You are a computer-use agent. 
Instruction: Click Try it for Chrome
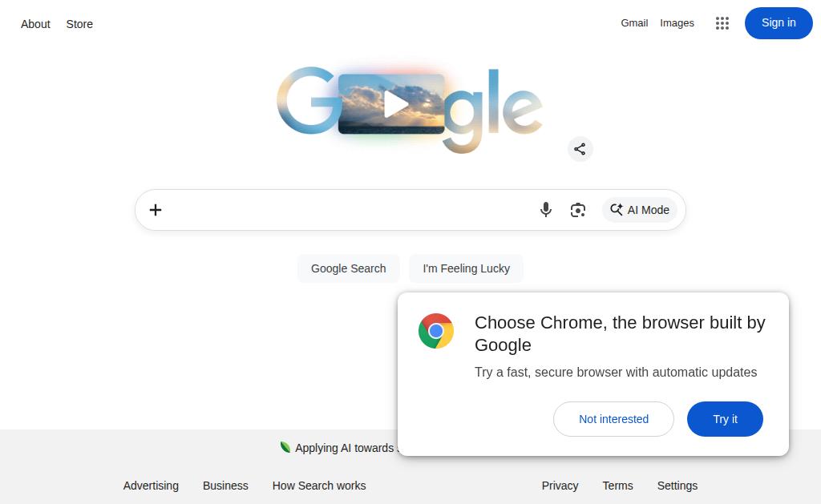[x=725, y=419]
